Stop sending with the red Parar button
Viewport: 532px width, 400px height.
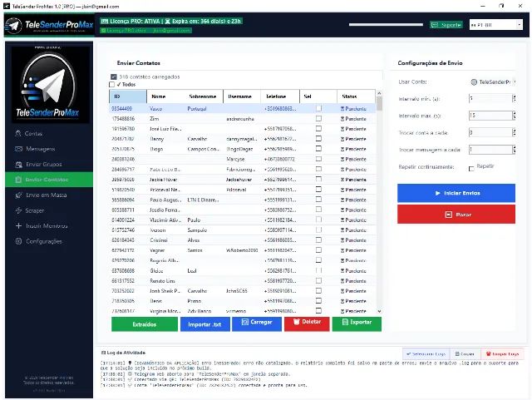tap(456, 215)
